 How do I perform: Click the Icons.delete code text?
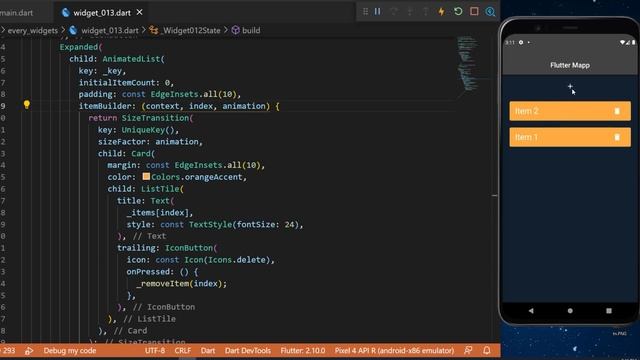(237, 260)
